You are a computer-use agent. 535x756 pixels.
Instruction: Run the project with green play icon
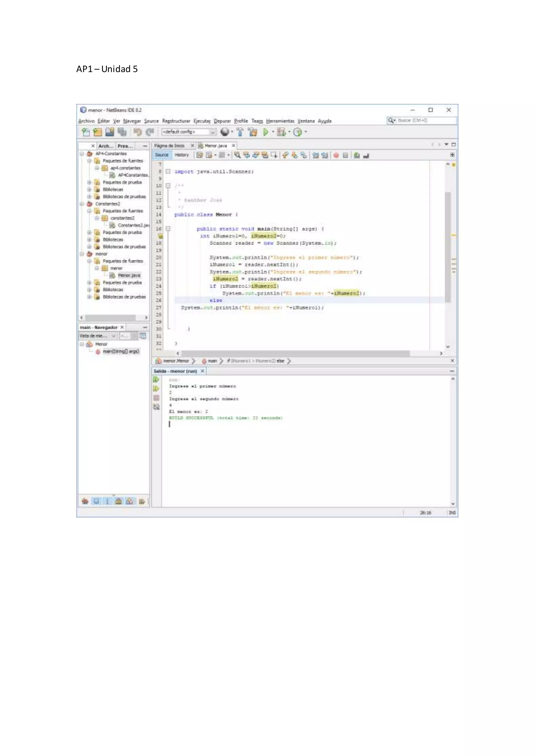click(x=265, y=132)
